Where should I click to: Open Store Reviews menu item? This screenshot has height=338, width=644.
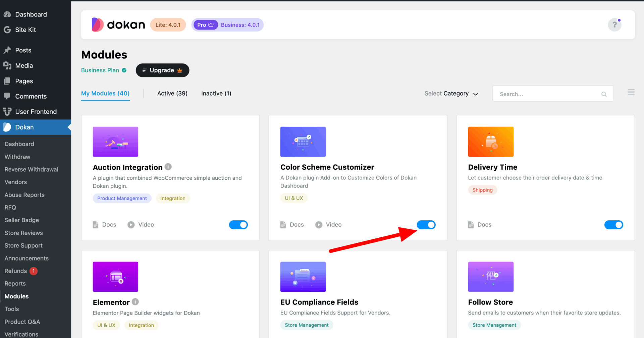pyautogui.click(x=24, y=233)
